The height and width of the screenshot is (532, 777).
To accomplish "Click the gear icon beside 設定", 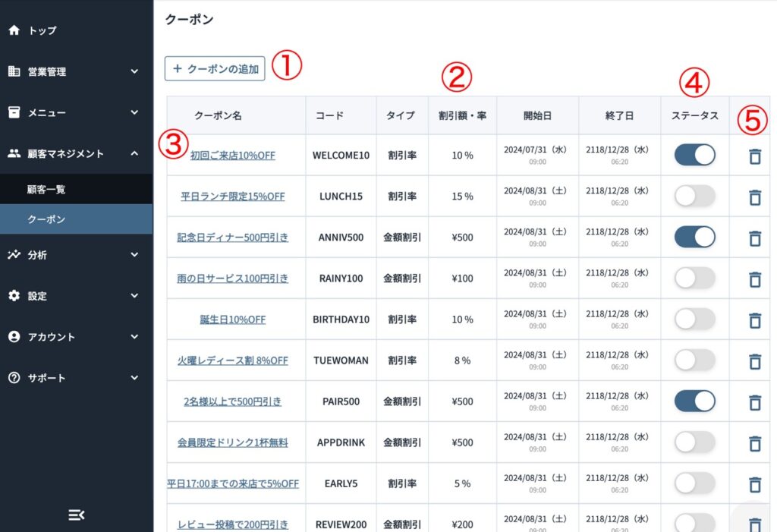I will coord(14,296).
